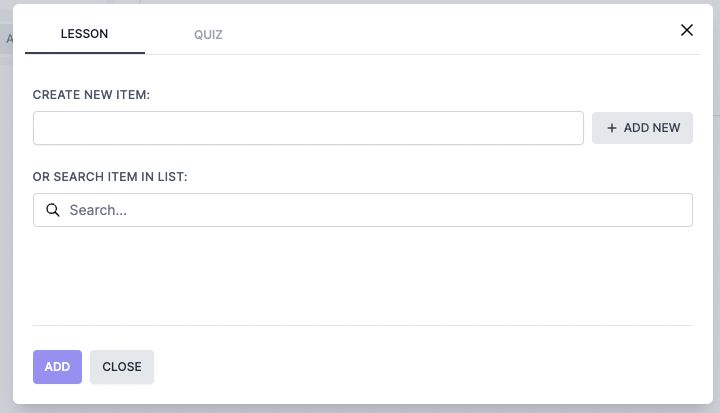Viewport: 720px width, 413px height.
Task: Click the "Or Search Item In List:" label
Action: point(110,177)
